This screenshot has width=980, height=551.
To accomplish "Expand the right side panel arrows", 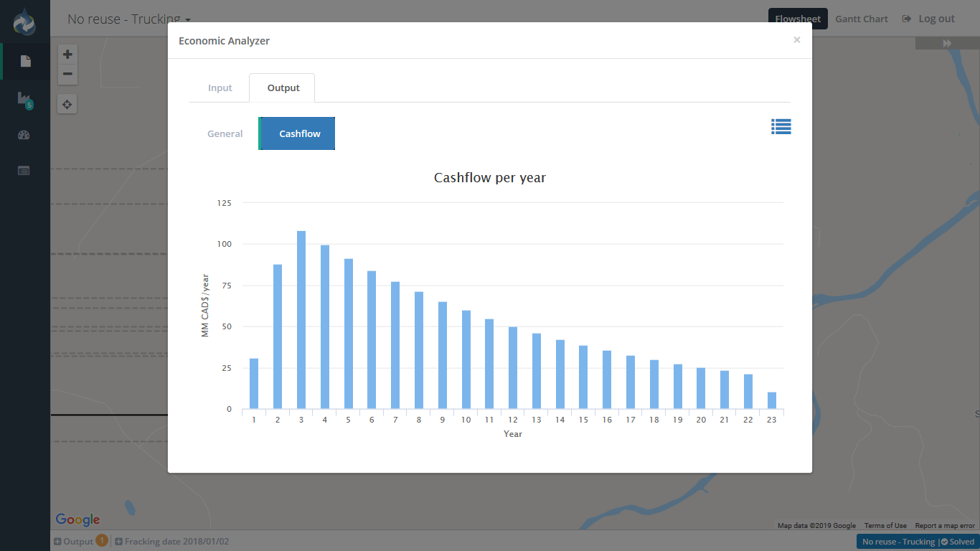I will [947, 44].
